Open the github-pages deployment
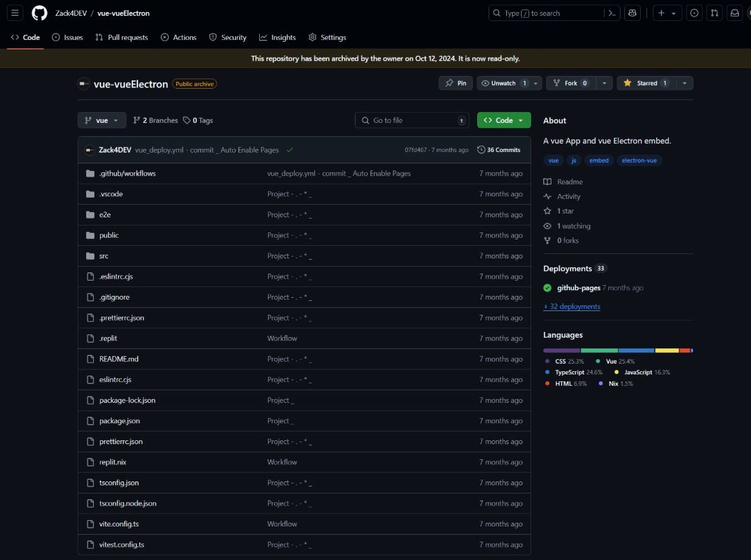 [579, 288]
